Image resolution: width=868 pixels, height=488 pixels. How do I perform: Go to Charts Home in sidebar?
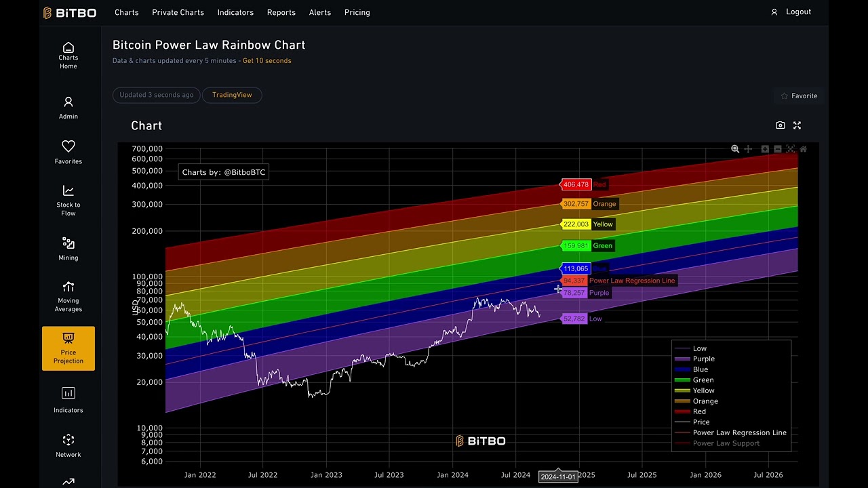68,56
